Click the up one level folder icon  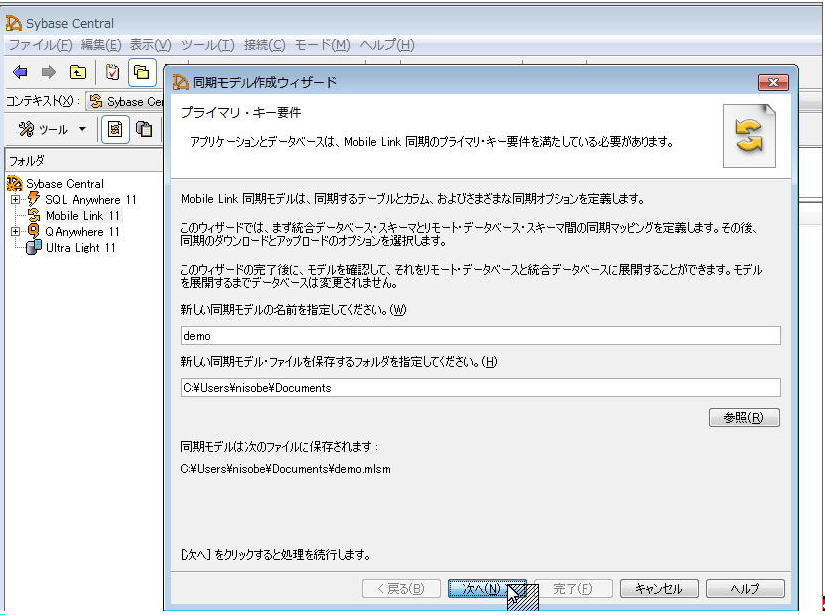[x=77, y=72]
